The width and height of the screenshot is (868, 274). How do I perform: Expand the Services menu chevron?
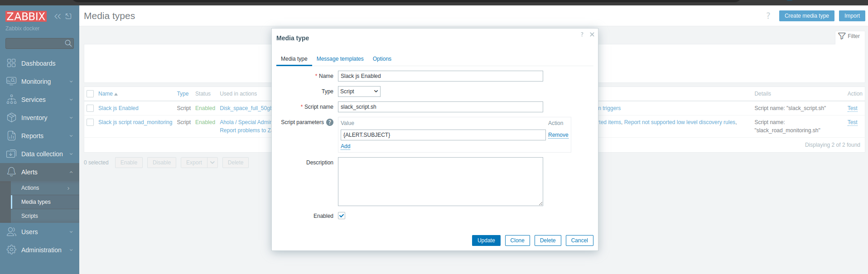71,100
